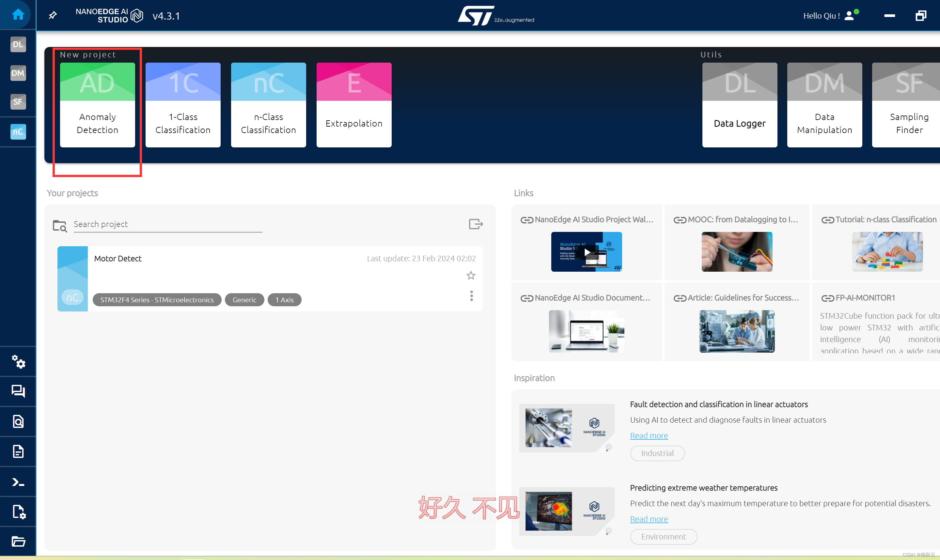Screen dimensions: 940x560
Task: Open Extrapolation new project tile
Action: tap(354, 105)
